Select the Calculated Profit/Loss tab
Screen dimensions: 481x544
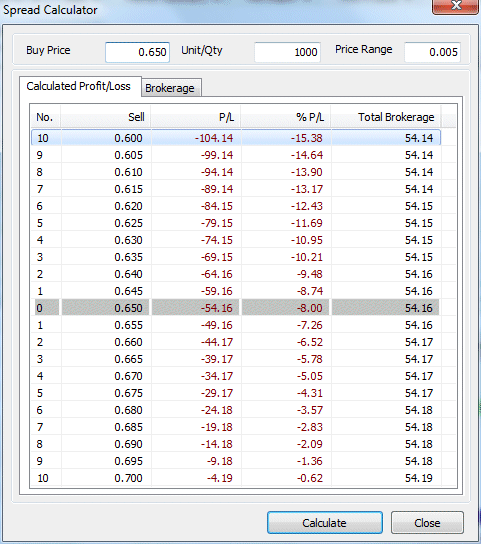80,86
